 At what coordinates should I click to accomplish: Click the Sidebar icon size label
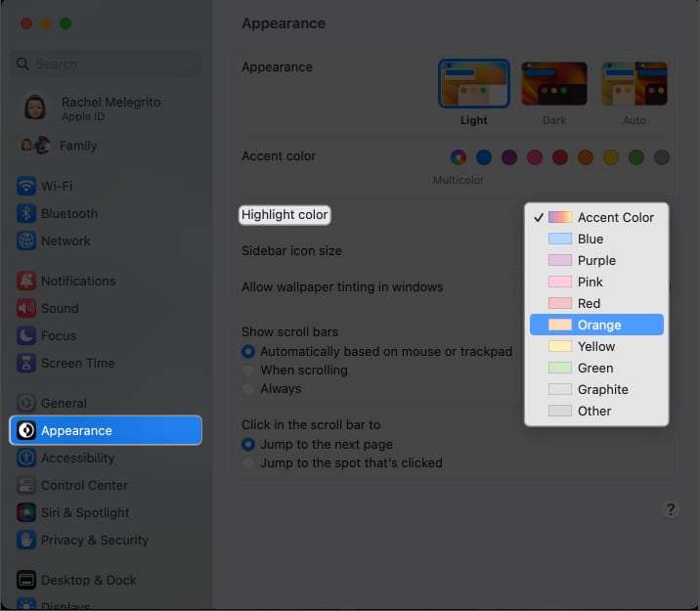pyautogui.click(x=291, y=251)
